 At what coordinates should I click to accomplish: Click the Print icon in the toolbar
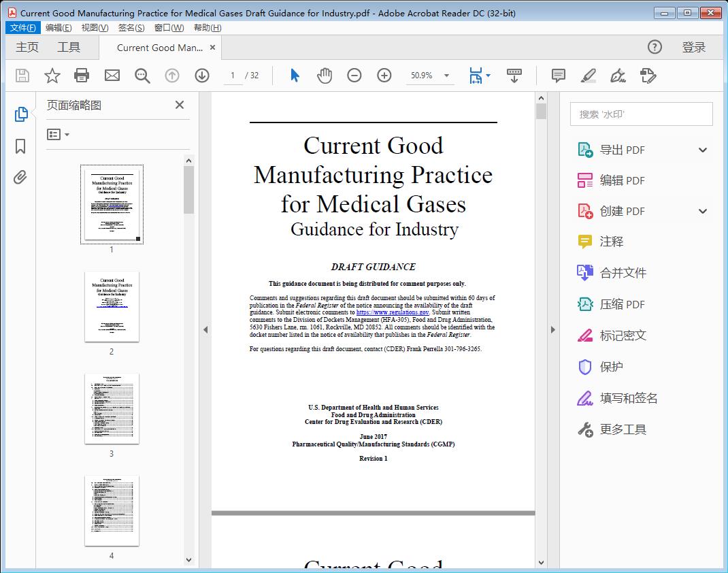pyautogui.click(x=82, y=76)
